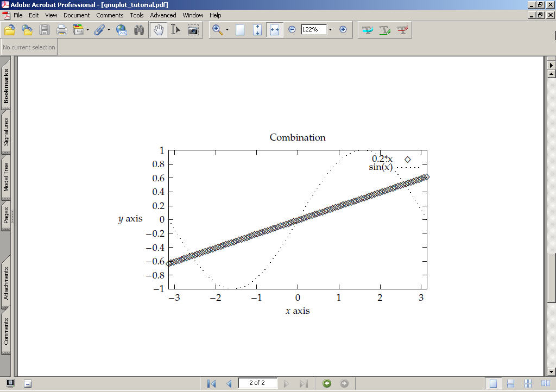Click the Print icon
This screenshot has width=556, height=392.
click(62, 30)
